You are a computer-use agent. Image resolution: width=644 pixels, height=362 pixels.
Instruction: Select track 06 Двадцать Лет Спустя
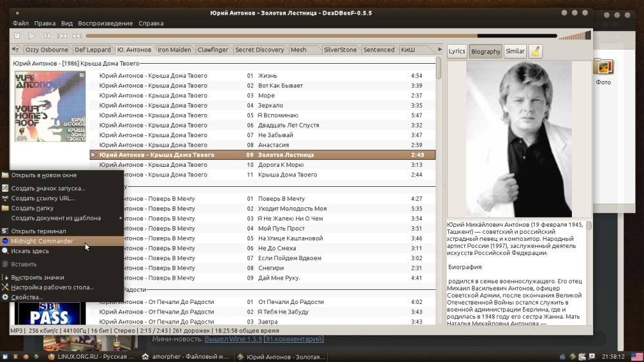(262, 125)
